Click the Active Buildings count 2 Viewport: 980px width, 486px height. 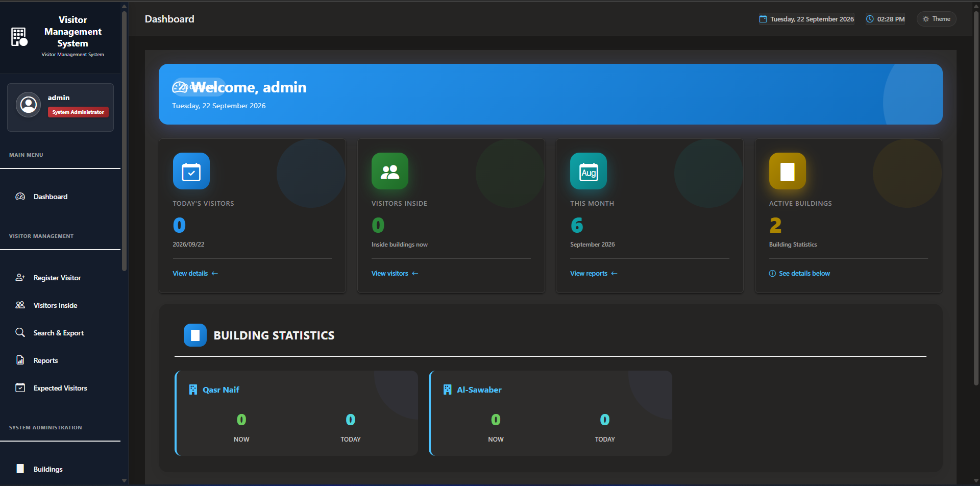tap(775, 225)
